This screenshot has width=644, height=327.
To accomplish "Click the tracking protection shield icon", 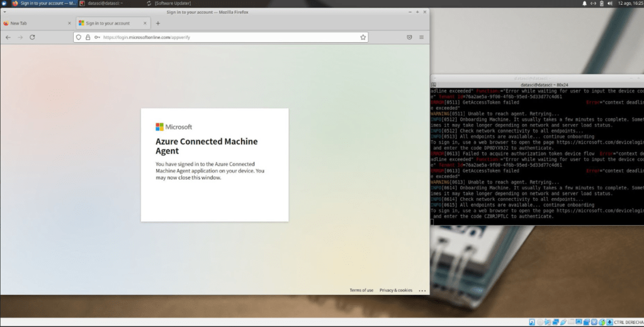I will coord(79,37).
